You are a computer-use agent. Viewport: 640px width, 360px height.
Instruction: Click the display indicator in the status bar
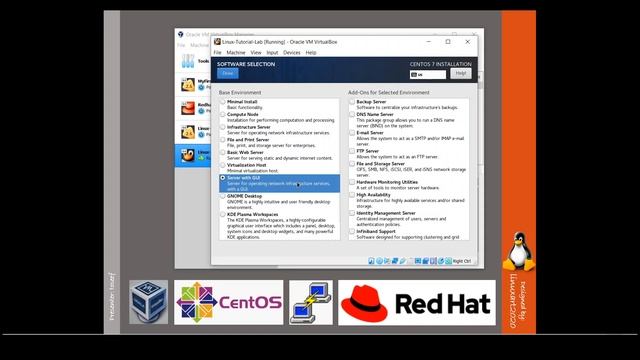[418, 261]
